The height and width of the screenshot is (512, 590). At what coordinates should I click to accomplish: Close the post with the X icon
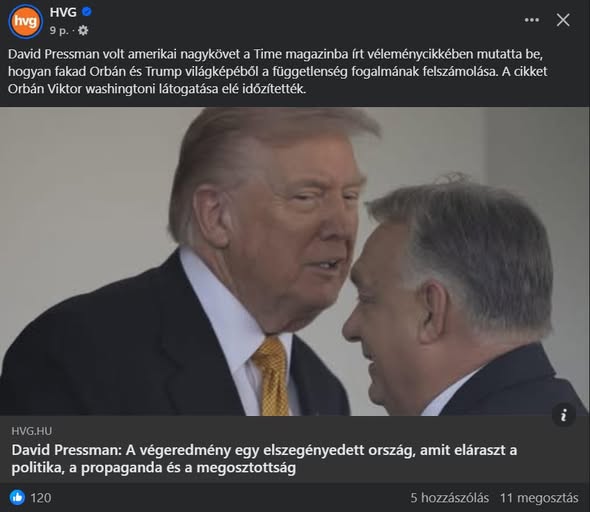[563, 20]
